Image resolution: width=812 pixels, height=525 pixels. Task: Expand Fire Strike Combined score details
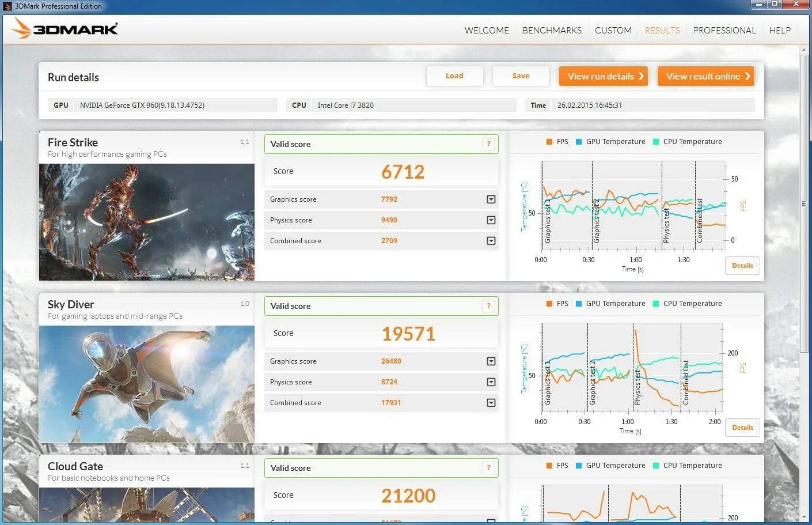click(491, 241)
